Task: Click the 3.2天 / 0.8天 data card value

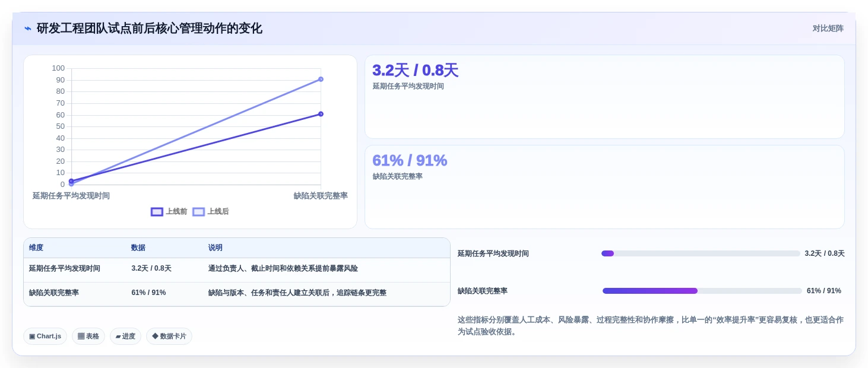Action: click(x=415, y=70)
